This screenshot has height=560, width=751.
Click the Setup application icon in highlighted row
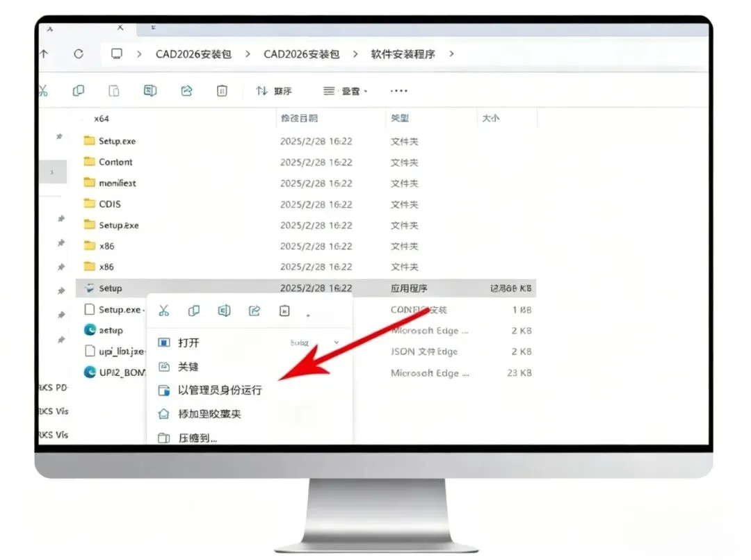point(89,288)
